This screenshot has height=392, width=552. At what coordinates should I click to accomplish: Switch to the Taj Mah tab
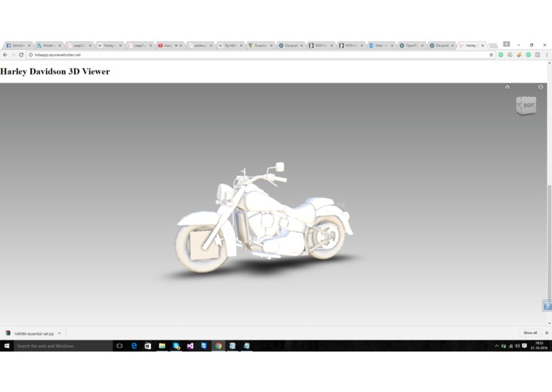[x=230, y=46]
